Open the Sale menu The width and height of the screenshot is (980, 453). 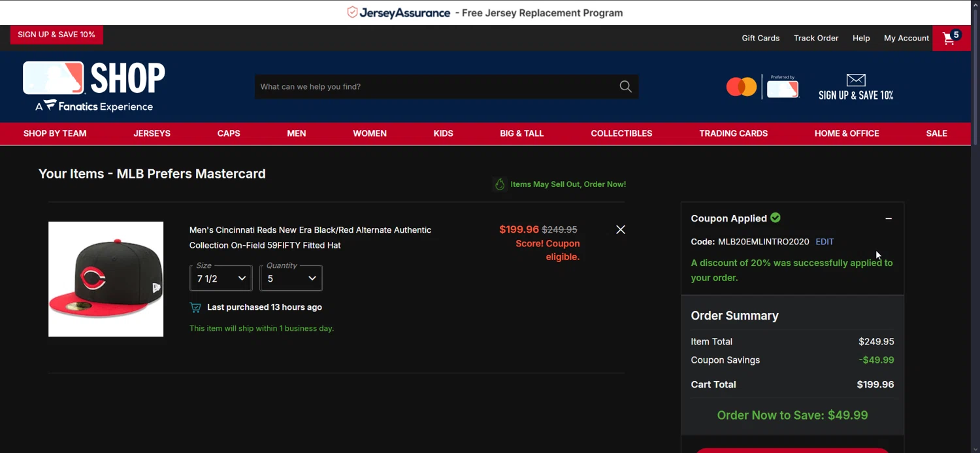(936, 133)
